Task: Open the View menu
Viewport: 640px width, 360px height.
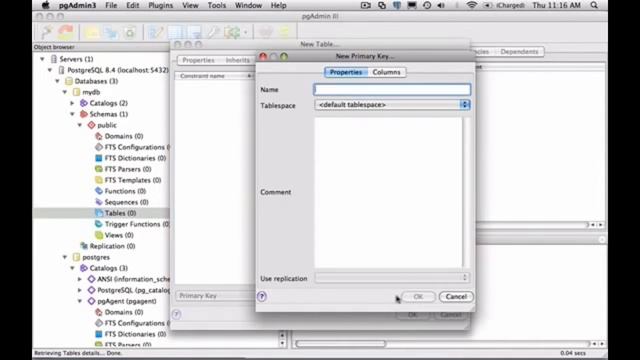Action: [190, 5]
